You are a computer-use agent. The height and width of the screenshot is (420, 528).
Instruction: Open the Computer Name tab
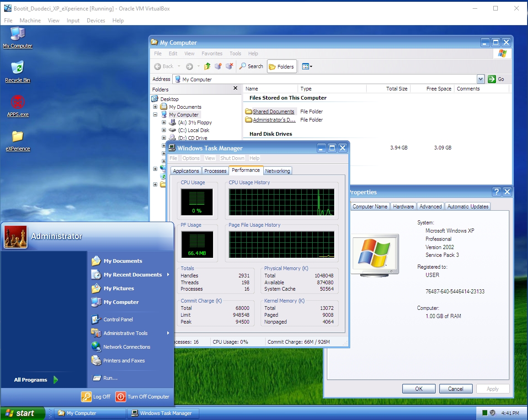point(370,207)
